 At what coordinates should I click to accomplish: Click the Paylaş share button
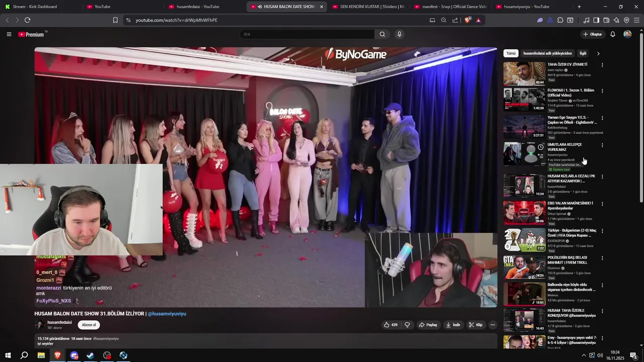[x=428, y=325]
